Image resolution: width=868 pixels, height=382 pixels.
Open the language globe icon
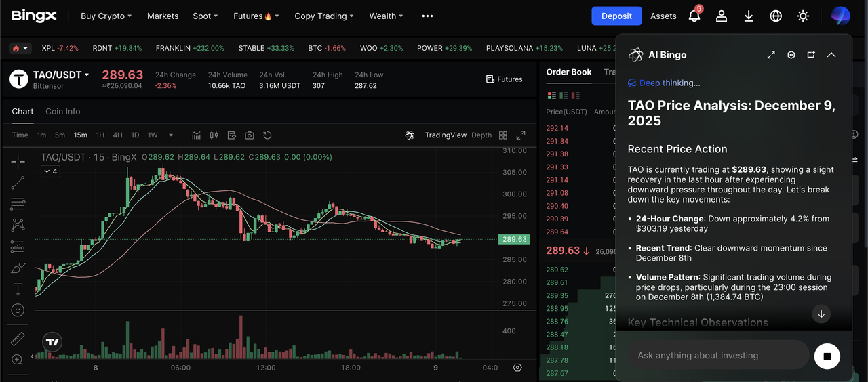[x=776, y=16]
